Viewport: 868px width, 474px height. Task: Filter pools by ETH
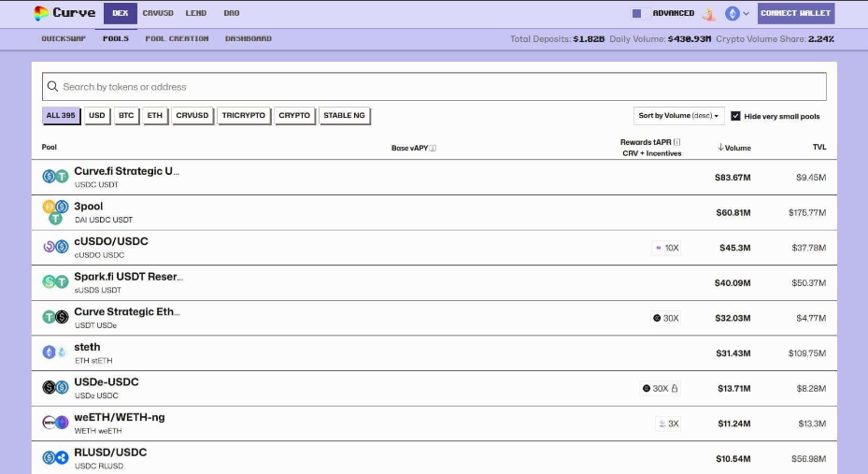pos(155,115)
